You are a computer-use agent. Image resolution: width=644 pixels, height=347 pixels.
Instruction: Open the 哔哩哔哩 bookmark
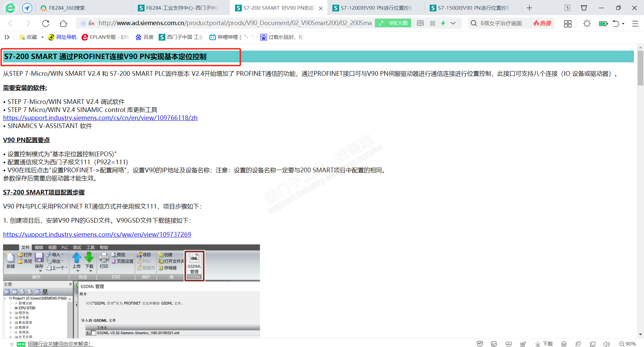(232, 37)
